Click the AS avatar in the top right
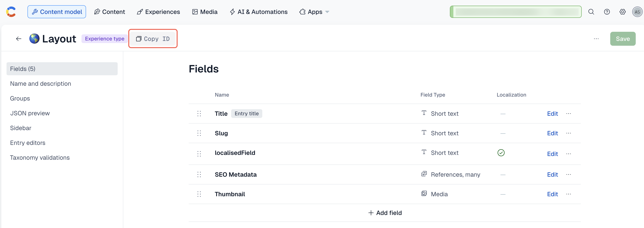Screen dimensions: 644x228 pos(637,12)
